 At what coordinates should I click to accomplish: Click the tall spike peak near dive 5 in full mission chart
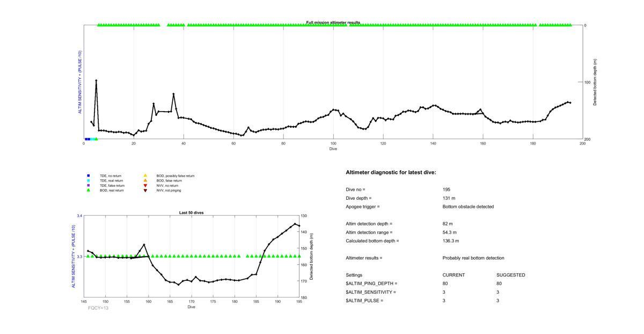[x=96, y=81]
